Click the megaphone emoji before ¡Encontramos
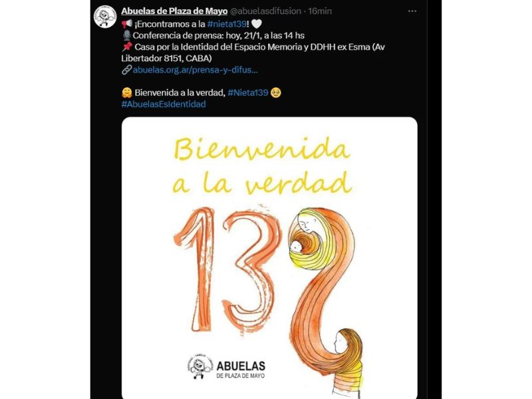The image size is (532, 399). (127, 24)
